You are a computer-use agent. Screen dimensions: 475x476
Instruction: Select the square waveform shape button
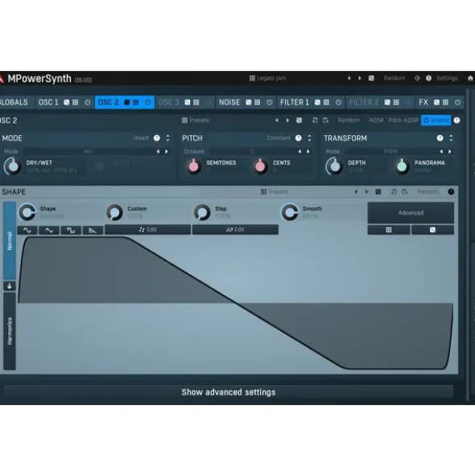pos(71,230)
